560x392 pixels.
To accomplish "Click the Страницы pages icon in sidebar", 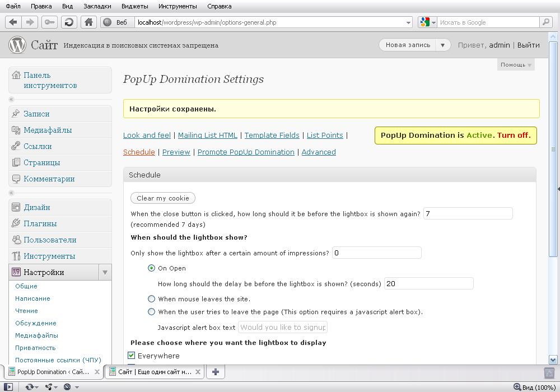I will tap(16, 162).
